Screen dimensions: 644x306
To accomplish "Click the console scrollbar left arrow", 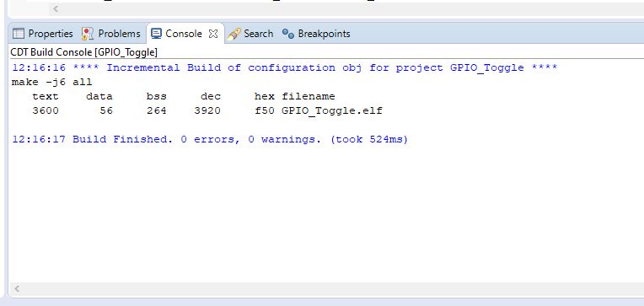I will click(17, 289).
